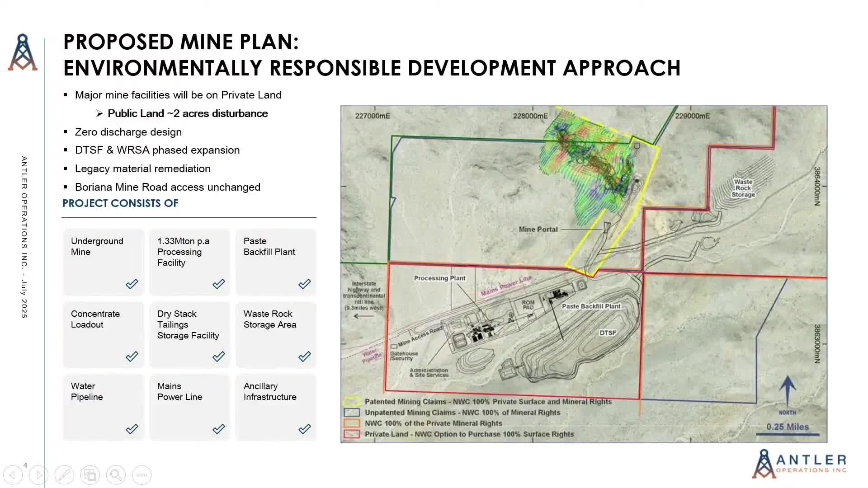Click the checkmark on Waste Rock Storage Area card
Screen dimensions: 868x488
[x=305, y=357]
